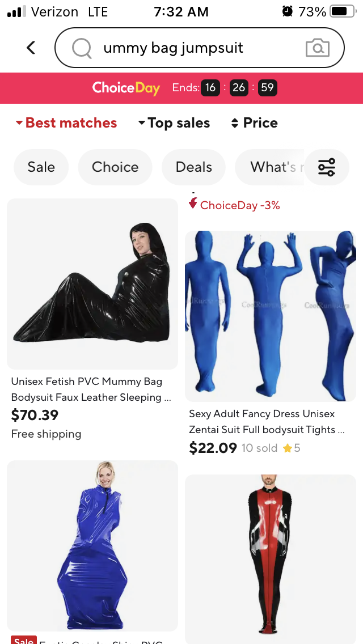Tap the alarm clock status icon
The width and height of the screenshot is (363, 644).
(x=288, y=11)
